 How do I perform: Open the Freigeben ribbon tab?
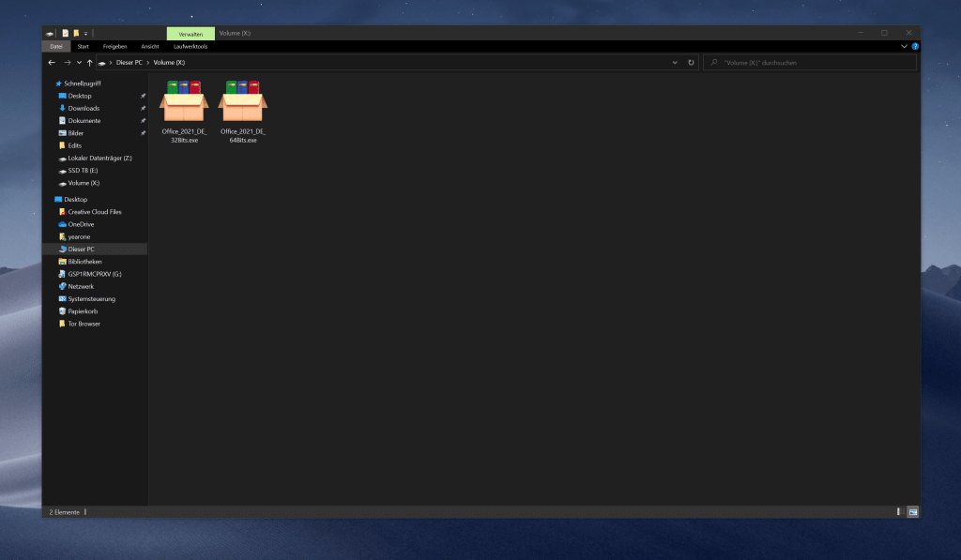[x=114, y=47]
